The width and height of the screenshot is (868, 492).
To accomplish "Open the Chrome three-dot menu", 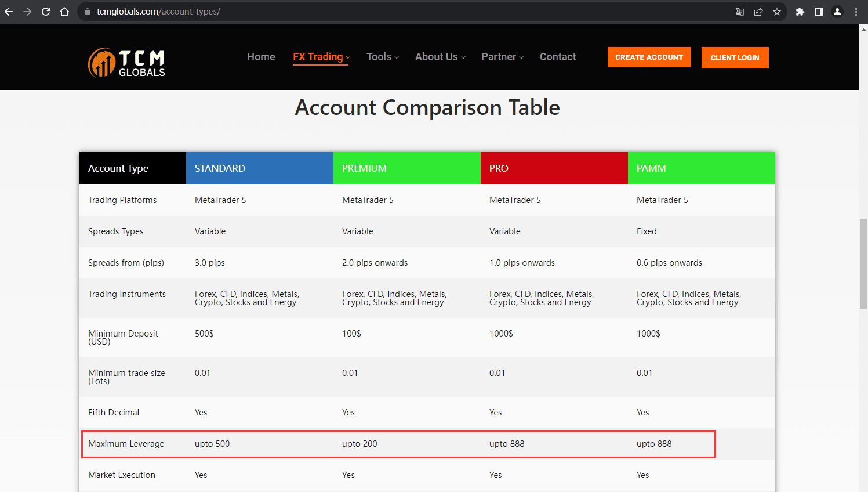I will pos(856,12).
